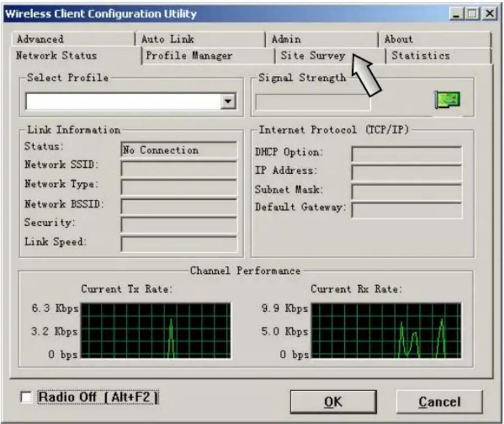Switch to the Auto Link tab
Screen dimensions: 504x424
pyautogui.click(x=200, y=39)
